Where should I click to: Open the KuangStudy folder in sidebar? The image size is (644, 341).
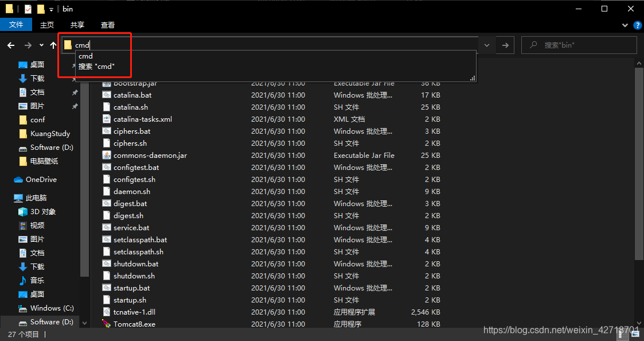point(44,134)
